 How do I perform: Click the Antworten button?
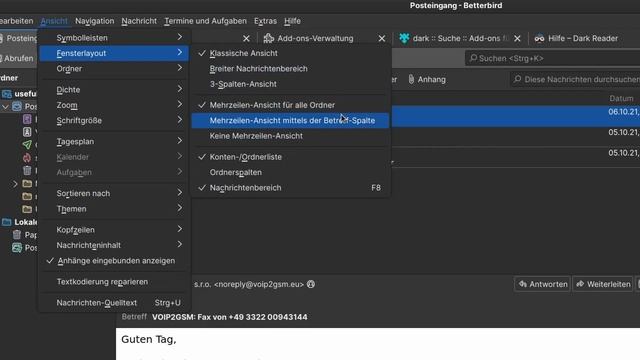[x=542, y=284]
